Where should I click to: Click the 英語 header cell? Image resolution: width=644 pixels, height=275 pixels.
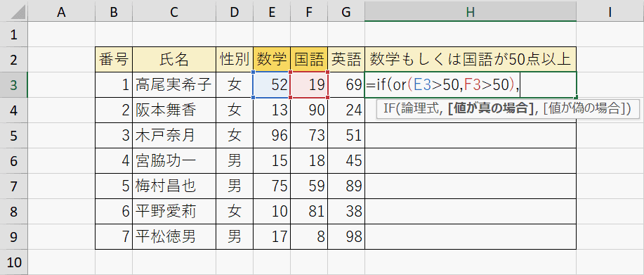coord(346,60)
